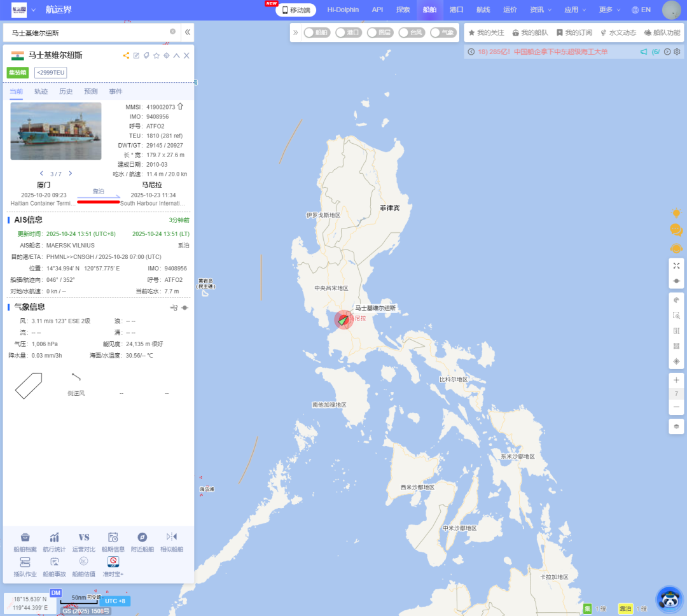The image size is (687, 616).
Task: Open the 准时宝+ tool
Action: [x=113, y=566]
